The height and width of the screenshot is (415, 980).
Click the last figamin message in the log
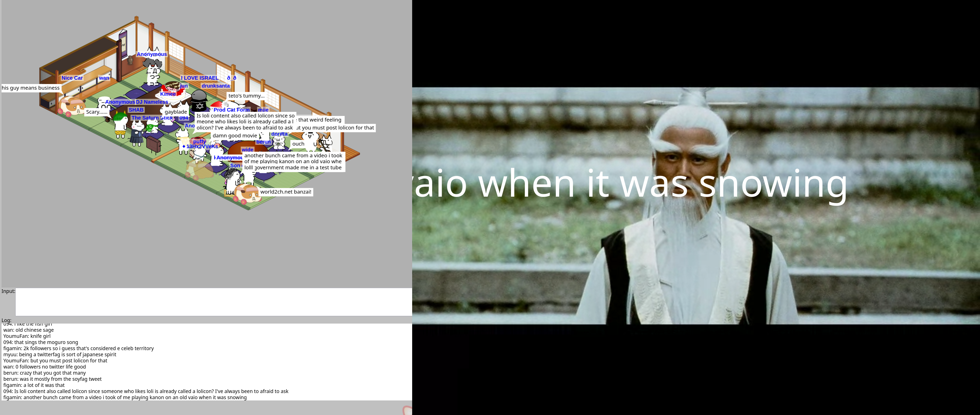point(125,397)
